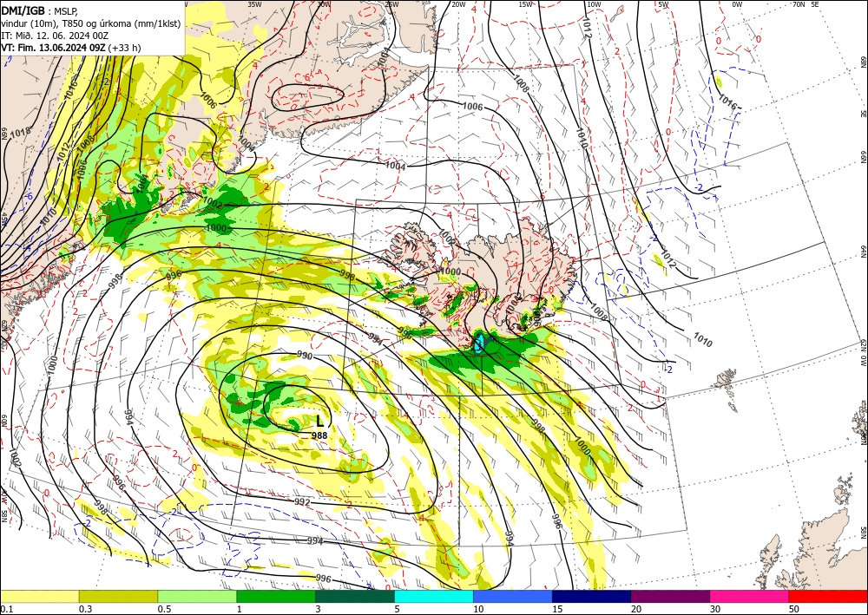Click the '992' isobar label

(302, 502)
